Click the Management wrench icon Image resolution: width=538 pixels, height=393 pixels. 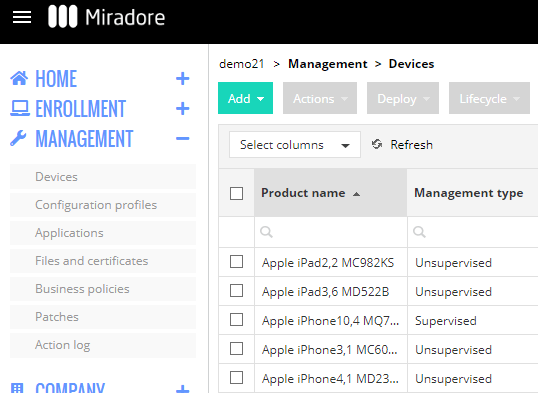(x=18, y=138)
